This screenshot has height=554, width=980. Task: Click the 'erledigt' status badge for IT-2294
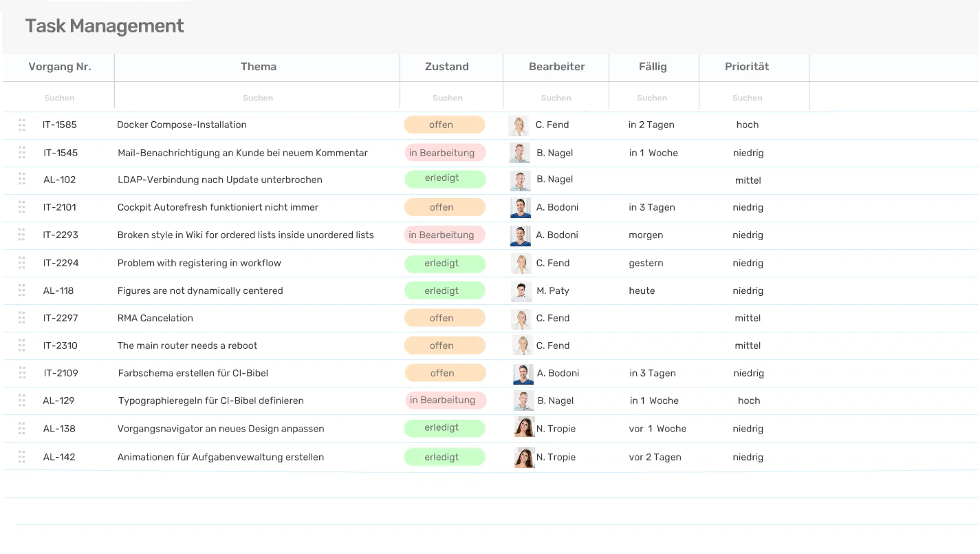pyautogui.click(x=444, y=263)
